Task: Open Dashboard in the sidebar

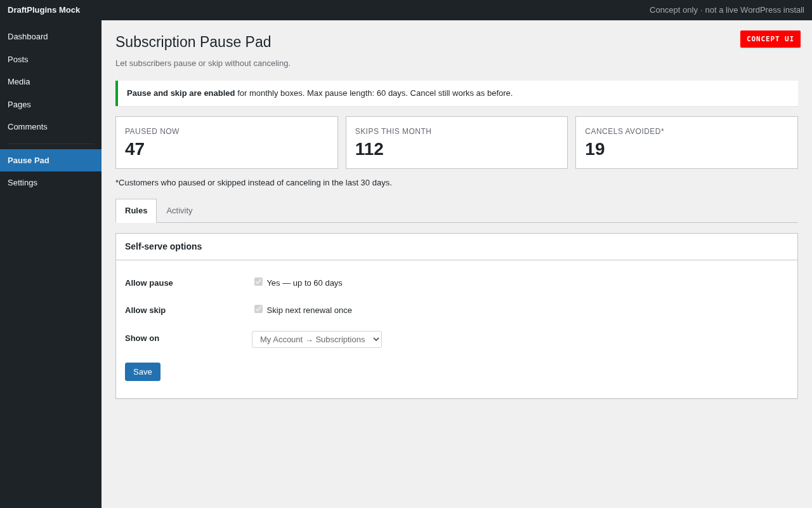Action: click(51, 37)
